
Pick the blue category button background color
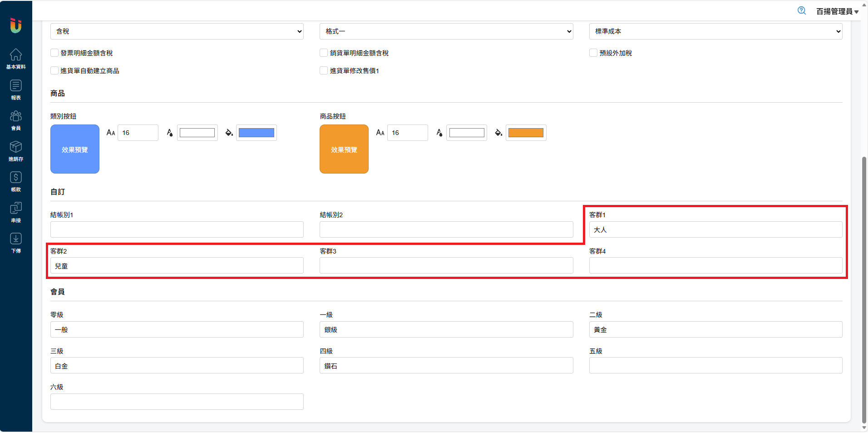tap(256, 133)
